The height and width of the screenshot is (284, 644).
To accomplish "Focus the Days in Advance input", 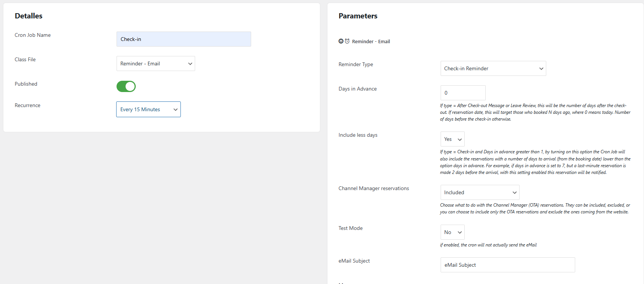I will 463,93.
